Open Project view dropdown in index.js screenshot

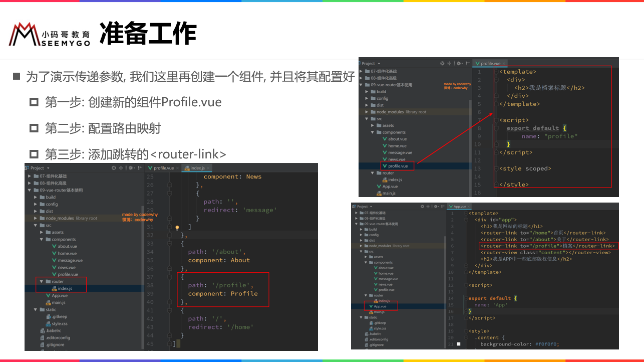click(48, 168)
